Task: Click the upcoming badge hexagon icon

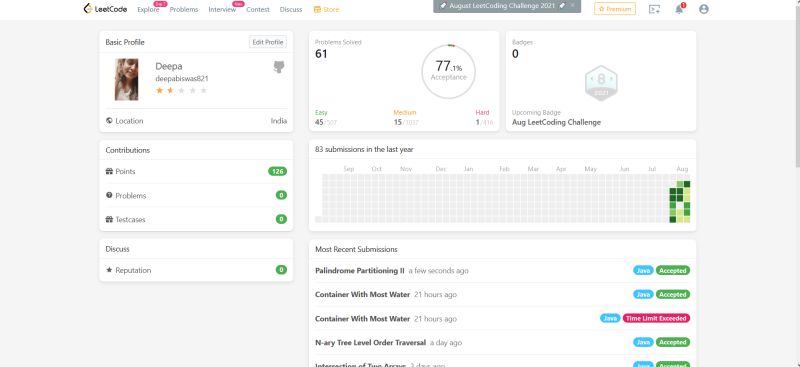Action: (601, 83)
